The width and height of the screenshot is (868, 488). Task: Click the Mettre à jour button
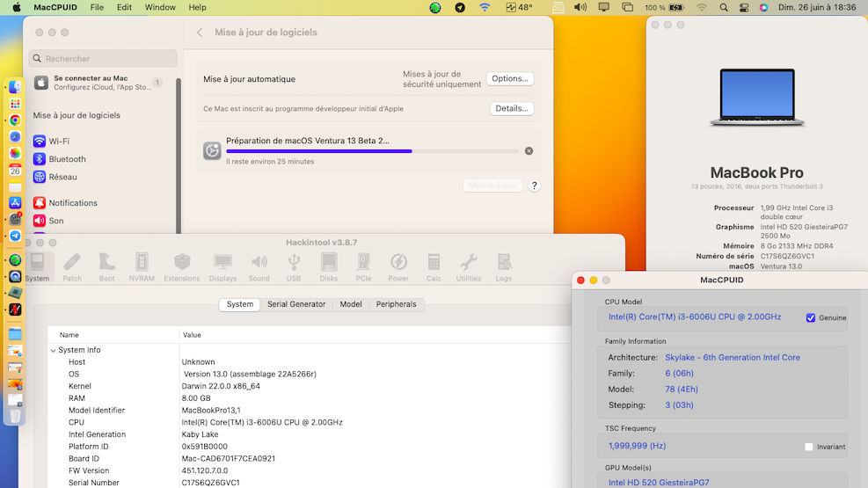492,186
